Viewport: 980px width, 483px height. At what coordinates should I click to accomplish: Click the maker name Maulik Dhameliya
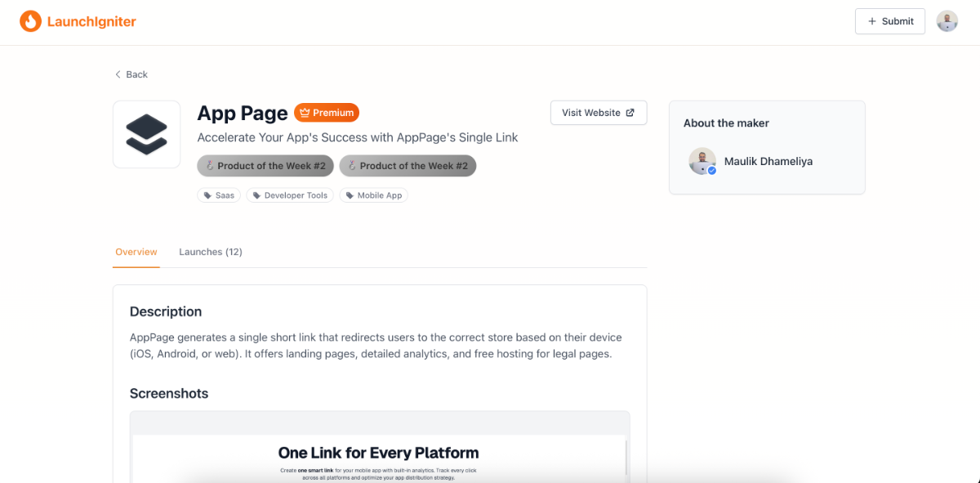768,161
